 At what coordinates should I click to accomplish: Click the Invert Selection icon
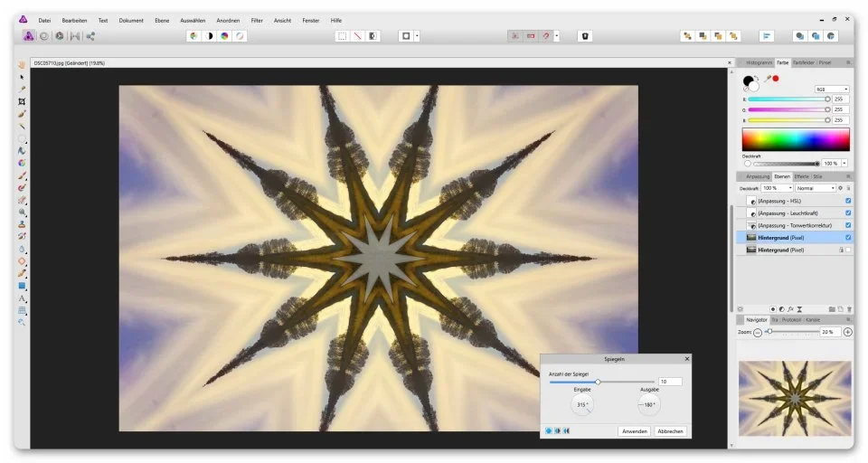pyautogui.click(x=373, y=36)
